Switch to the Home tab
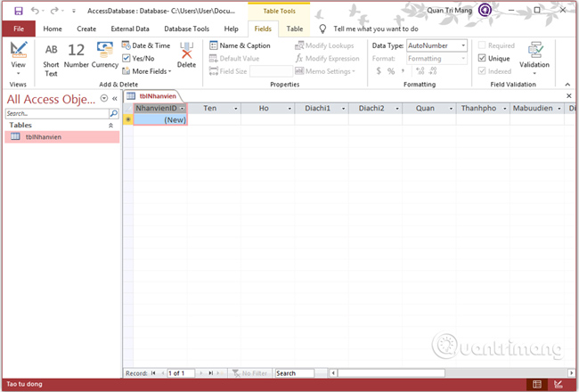Image resolution: width=579 pixels, height=392 pixels. click(x=53, y=29)
